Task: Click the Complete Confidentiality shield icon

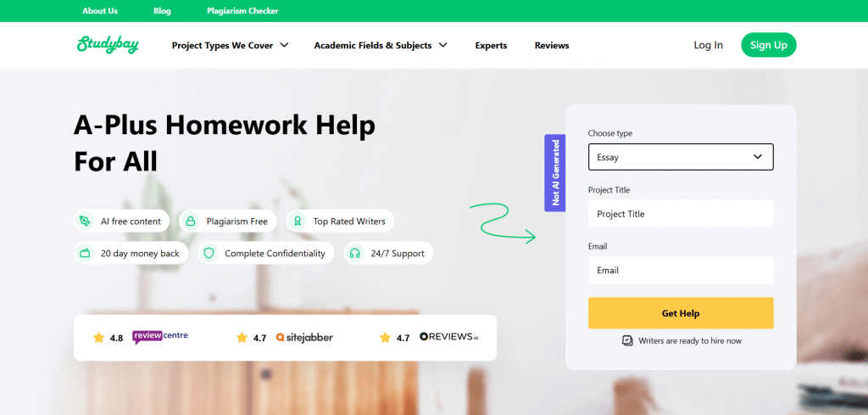Action: (x=209, y=253)
